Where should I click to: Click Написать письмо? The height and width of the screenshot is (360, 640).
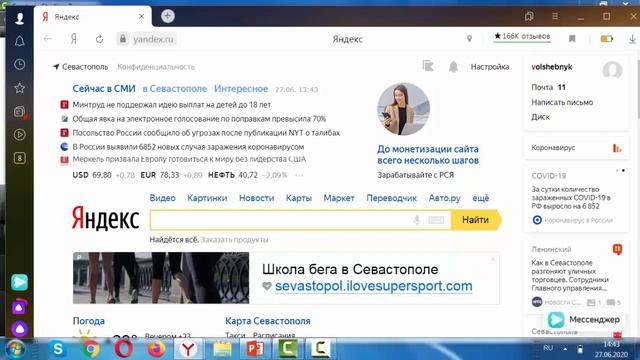pos(562,102)
